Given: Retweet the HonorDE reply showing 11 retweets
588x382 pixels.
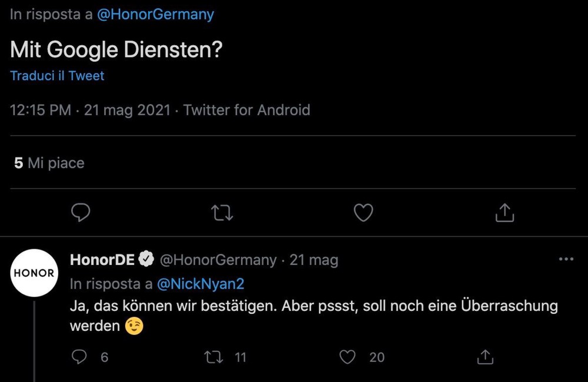Looking at the screenshot, I should [x=213, y=357].
